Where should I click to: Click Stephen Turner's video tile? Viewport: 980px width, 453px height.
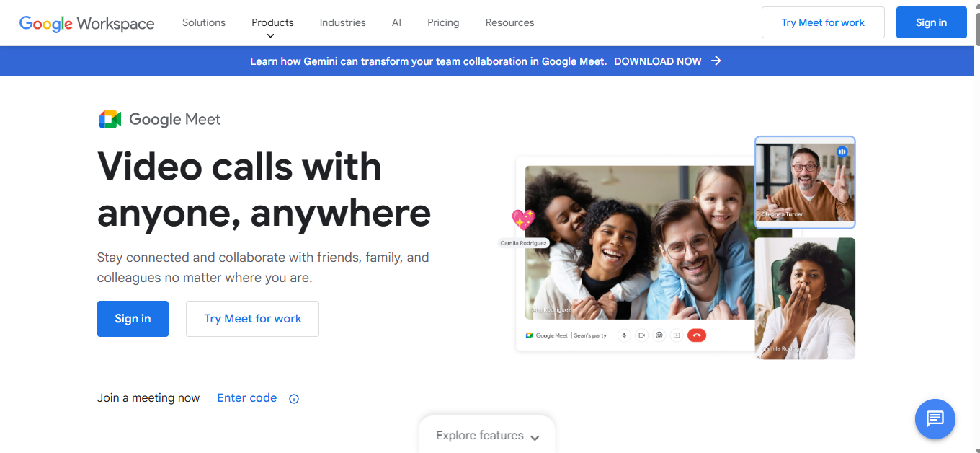coord(805,182)
